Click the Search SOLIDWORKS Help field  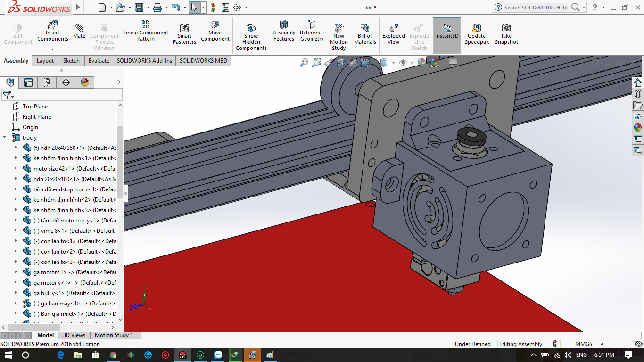536,8
